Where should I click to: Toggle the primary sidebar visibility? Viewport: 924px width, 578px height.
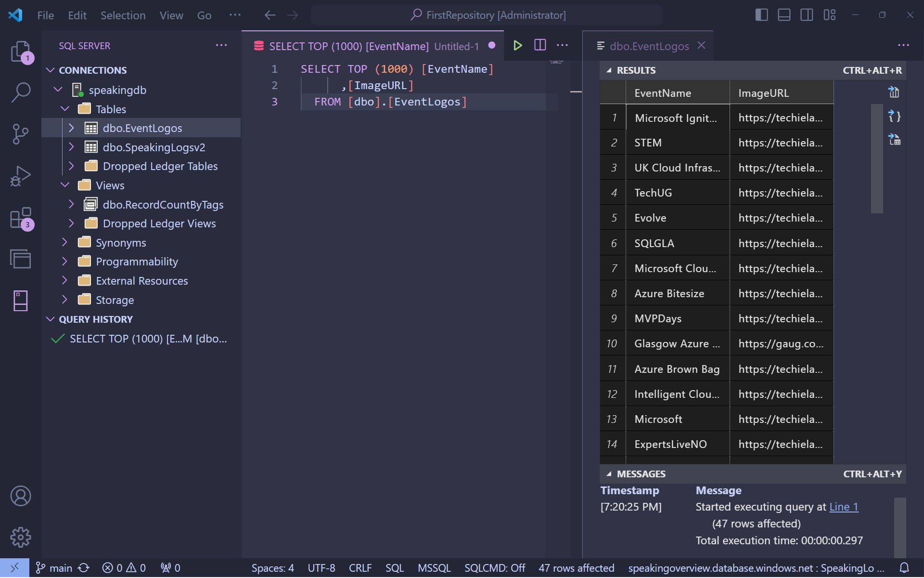tap(761, 15)
